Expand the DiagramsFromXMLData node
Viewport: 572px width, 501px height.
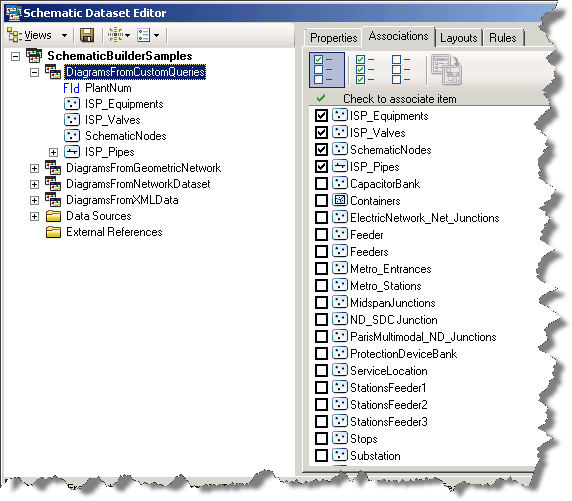click(34, 200)
